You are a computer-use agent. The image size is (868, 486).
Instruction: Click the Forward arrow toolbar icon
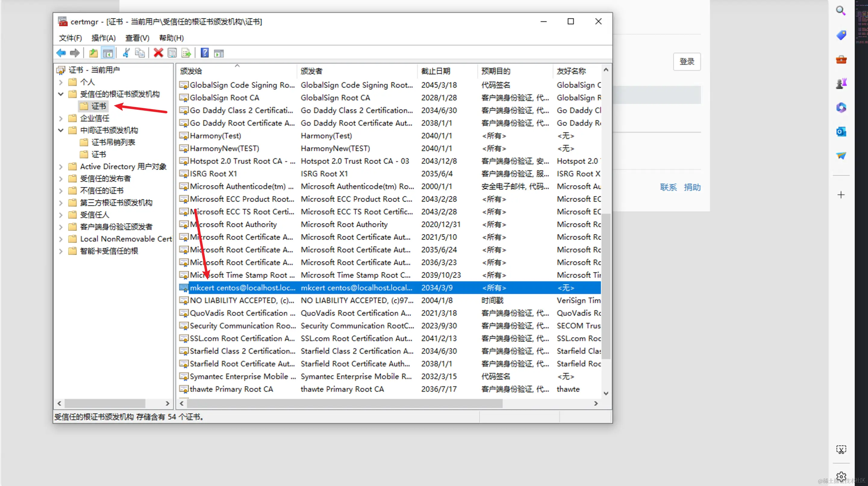tap(74, 53)
